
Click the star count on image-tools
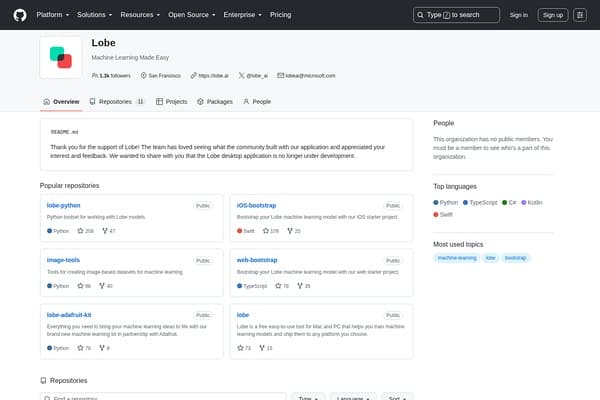[84, 286]
